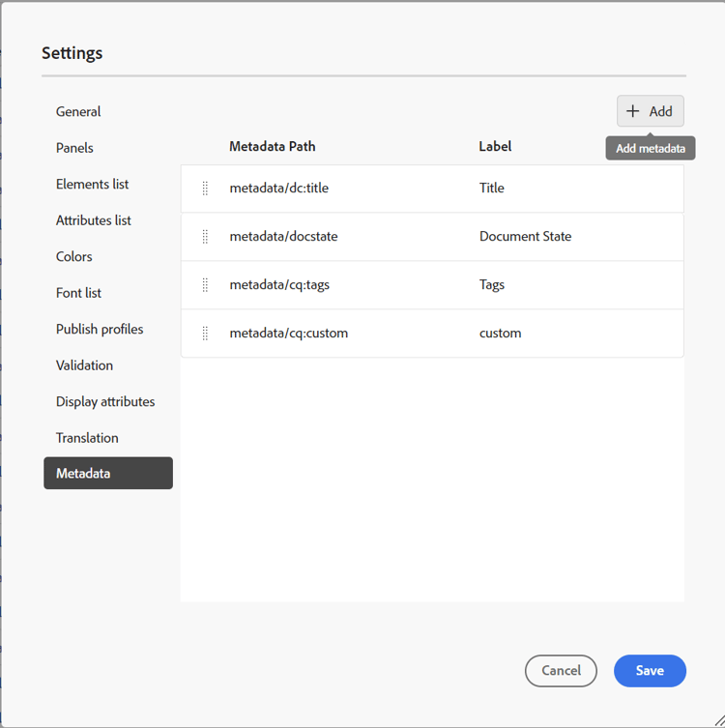Click the drag handle for metadata/dc:title row
The height and width of the screenshot is (728, 725).
click(x=205, y=188)
